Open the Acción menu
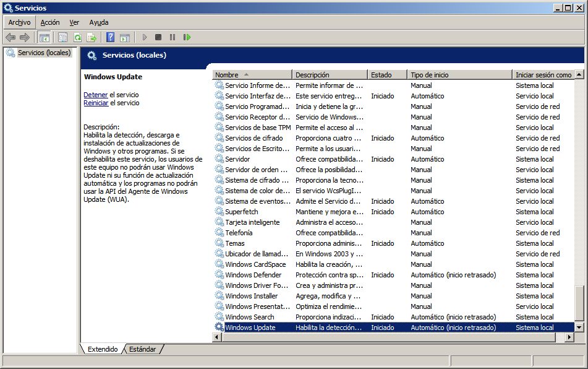The image size is (588, 369). (50, 22)
